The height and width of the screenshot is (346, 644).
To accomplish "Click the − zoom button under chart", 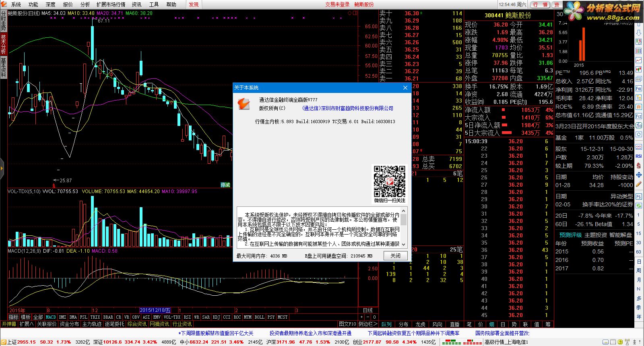I will (x=368, y=317).
